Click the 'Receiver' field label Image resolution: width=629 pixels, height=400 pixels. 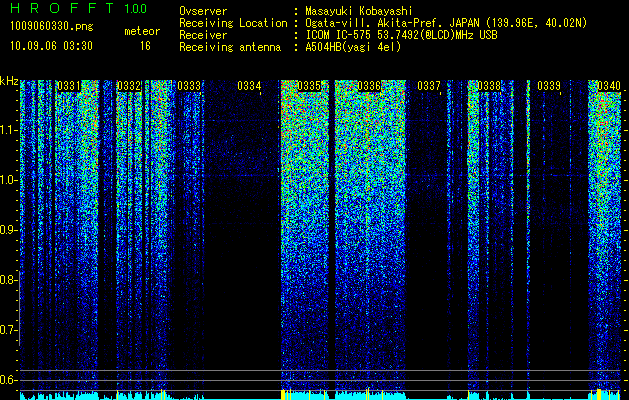pos(203,35)
